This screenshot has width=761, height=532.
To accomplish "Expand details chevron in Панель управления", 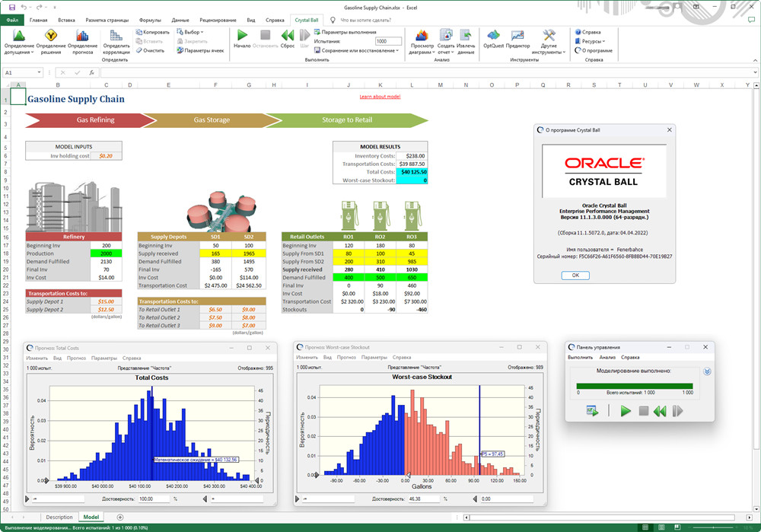I will (x=707, y=371).
